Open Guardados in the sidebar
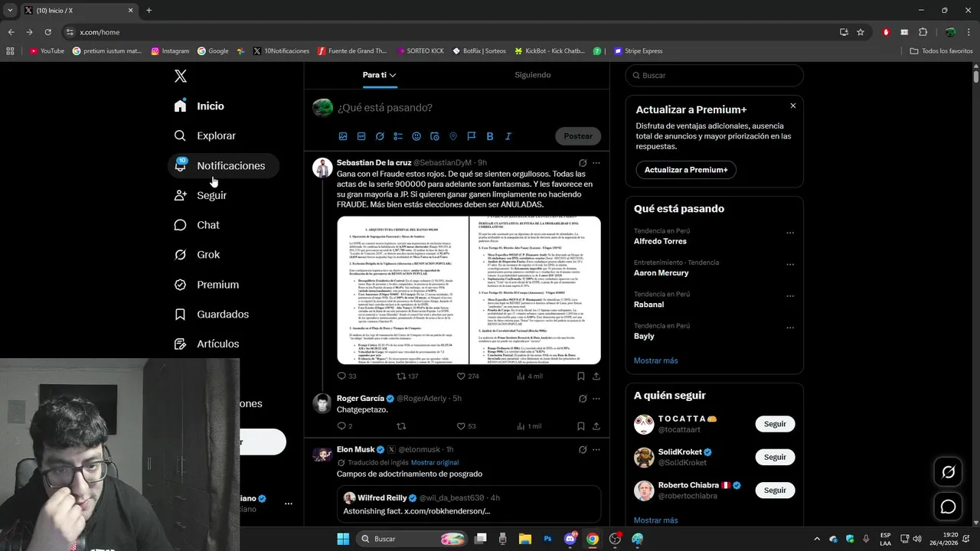Screen dimensions: 980x551 [212, 315]
